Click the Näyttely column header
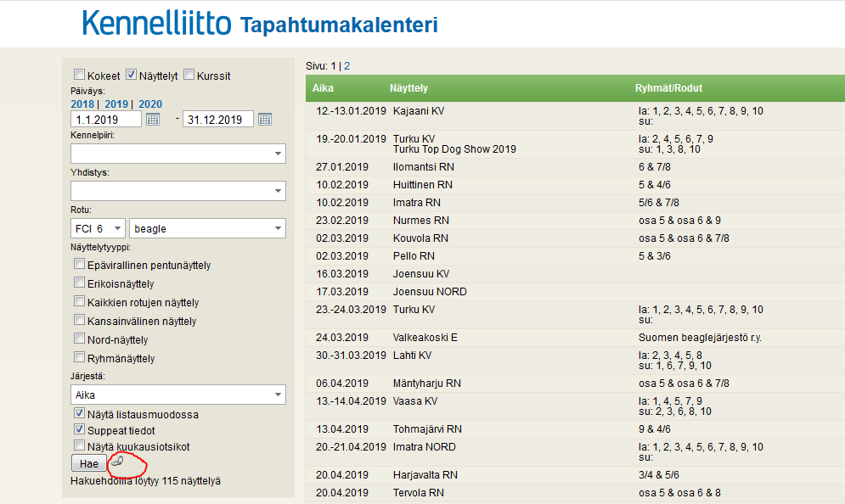 [x=409, y=87]
